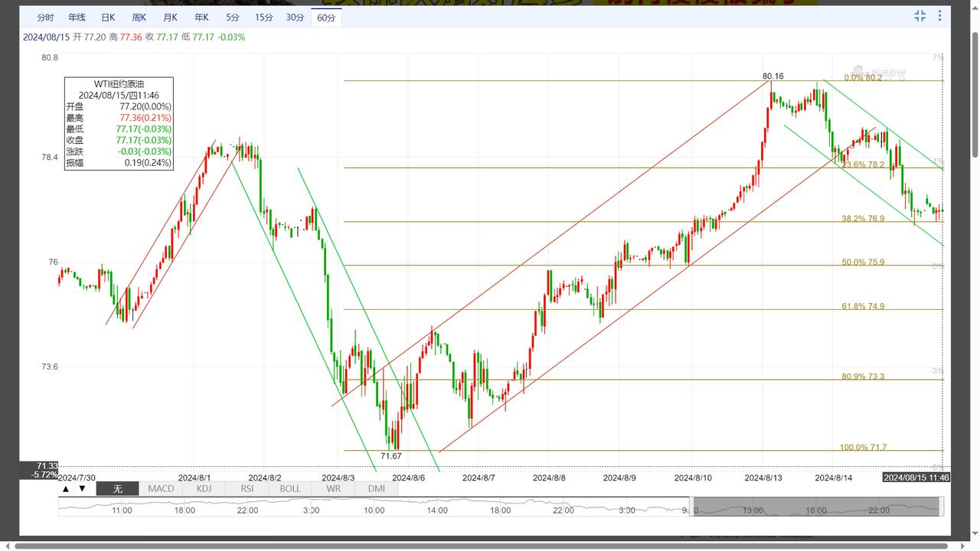This screenshot has width=980, height=551.
Task: Click the 振幅 0.19 row in info box
Action: click(119, 162)
